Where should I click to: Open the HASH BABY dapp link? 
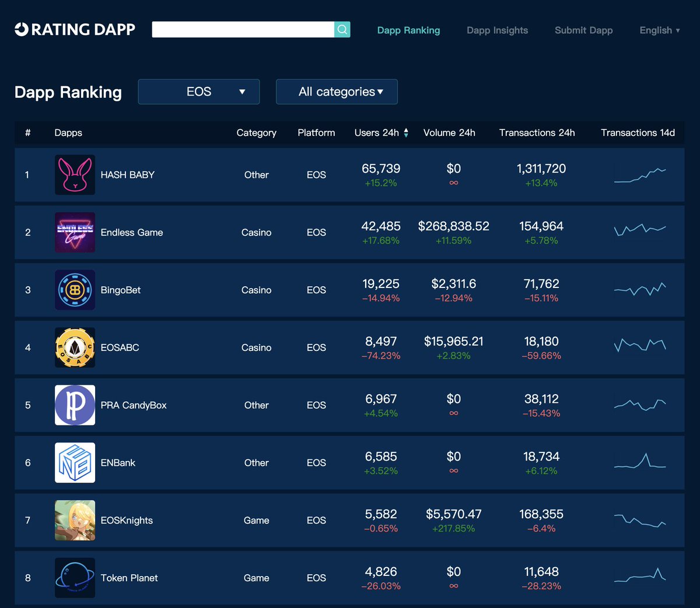(x=127, y=175)
